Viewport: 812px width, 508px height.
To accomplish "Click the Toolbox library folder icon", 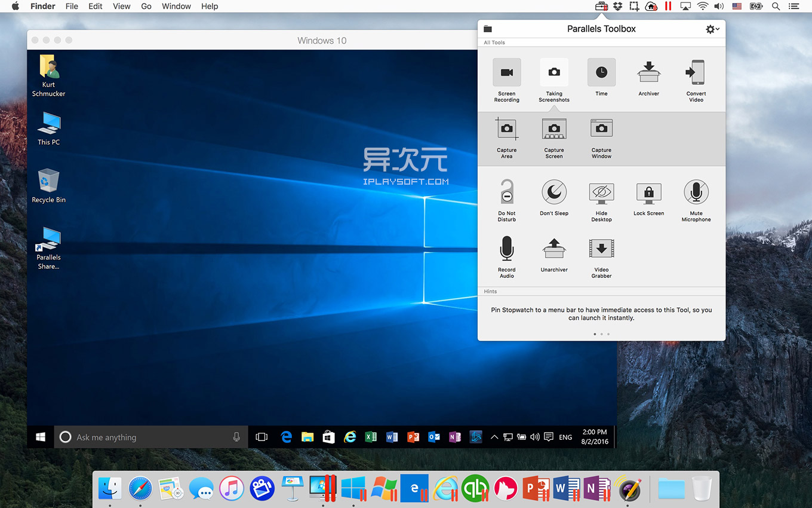I will coord(488,29).
